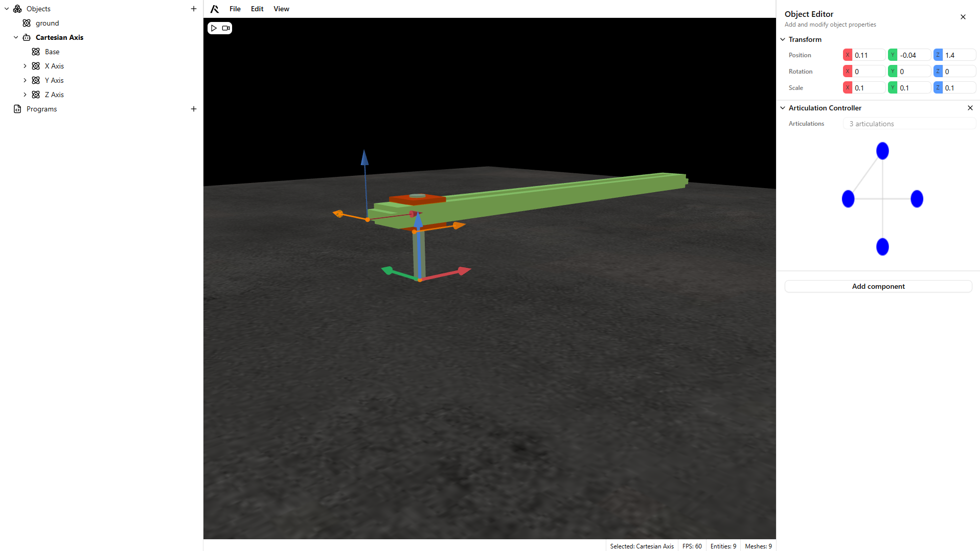
Task: Expand the Y Axis tree node
Action: (x=25, y=80)
